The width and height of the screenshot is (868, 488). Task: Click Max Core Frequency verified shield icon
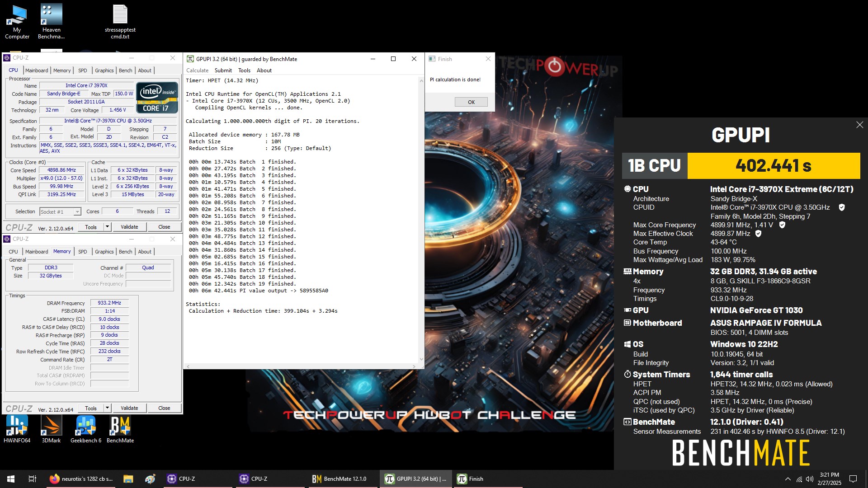tap(782, 225)
